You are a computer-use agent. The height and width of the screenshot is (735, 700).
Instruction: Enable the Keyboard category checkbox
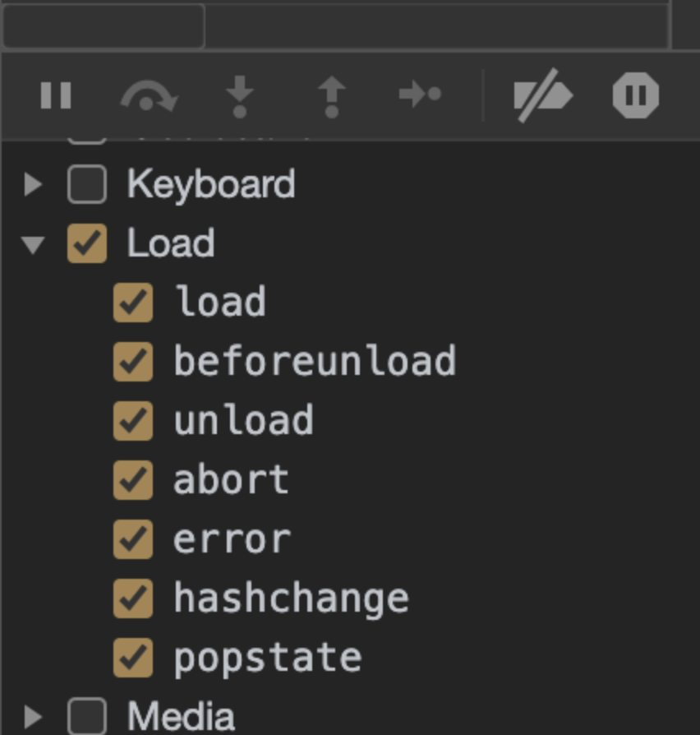[x=87, y=184]
